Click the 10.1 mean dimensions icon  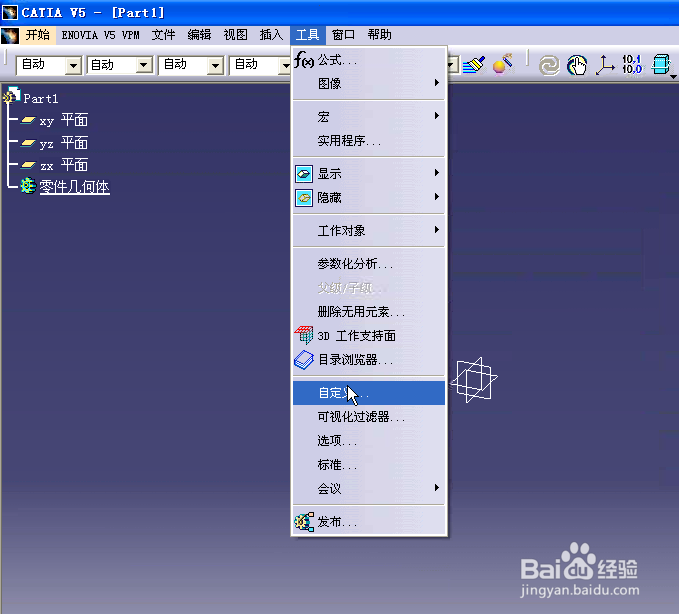tap(632, 65)
